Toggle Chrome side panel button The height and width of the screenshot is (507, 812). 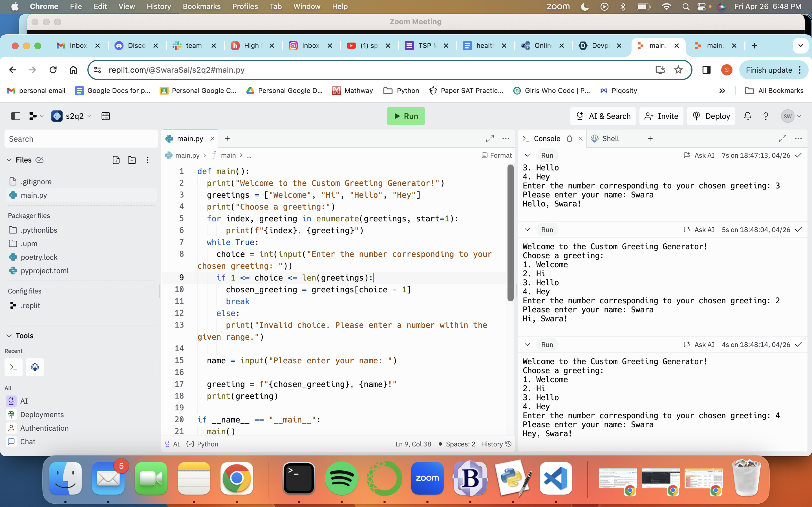706,70
